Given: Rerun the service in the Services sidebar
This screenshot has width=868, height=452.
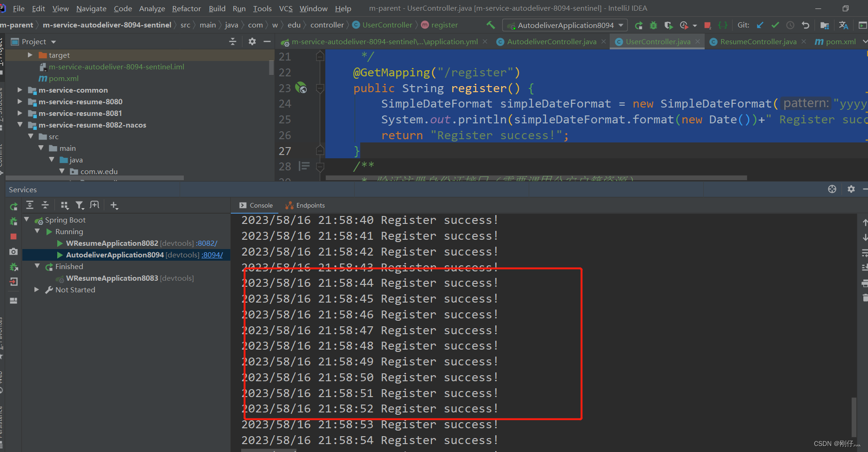Looking at the screenshot, I should tap(13, 206).
